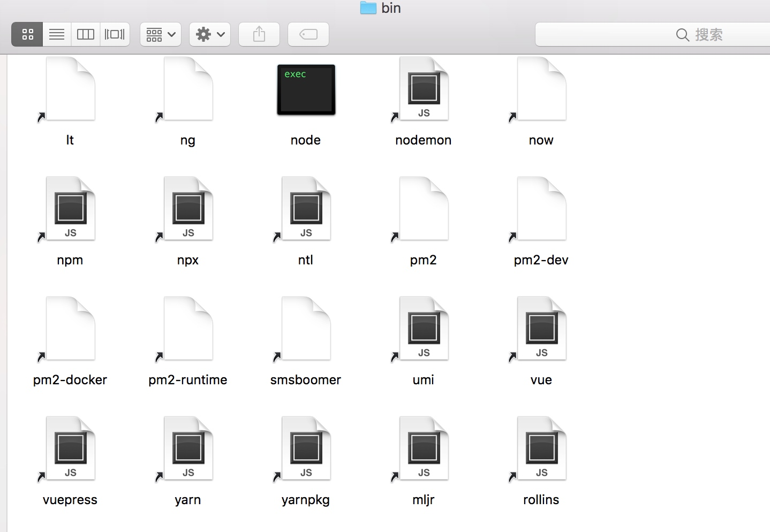
Task: Click the file name label "mljr"
Action: (x=424, y=500)
